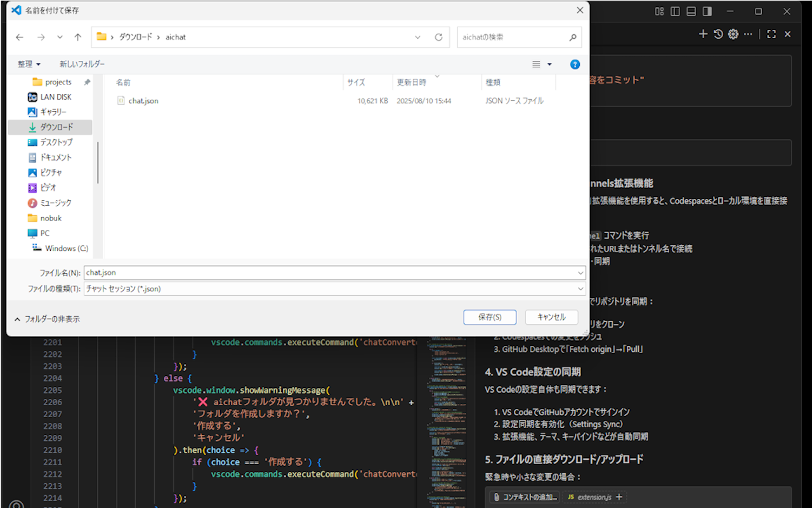This screenshot has height=508, width=812.
Task: Refresh the aichat folder view
Action: click(438, 37)
